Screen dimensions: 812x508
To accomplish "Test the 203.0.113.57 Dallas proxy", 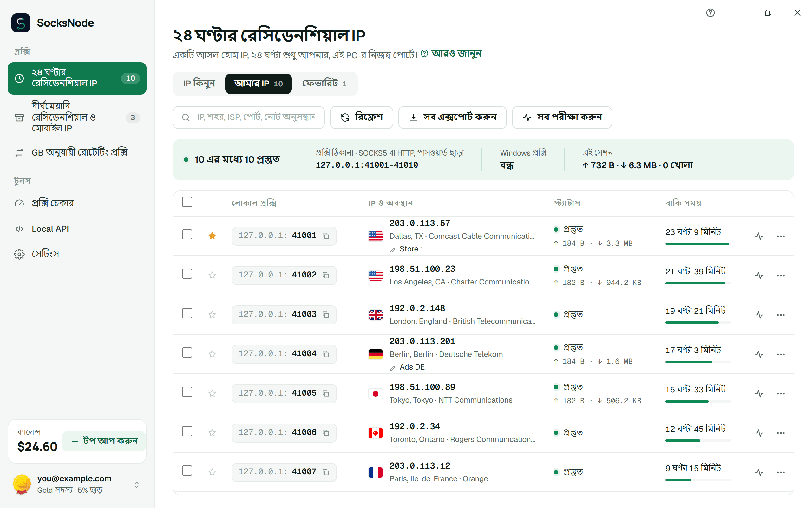I will pyautogui.click(x=759, y=236).
